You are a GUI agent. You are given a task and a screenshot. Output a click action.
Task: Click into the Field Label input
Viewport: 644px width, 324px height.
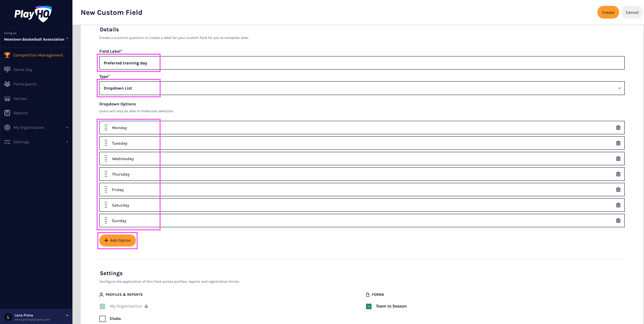[x=361, y=63]
